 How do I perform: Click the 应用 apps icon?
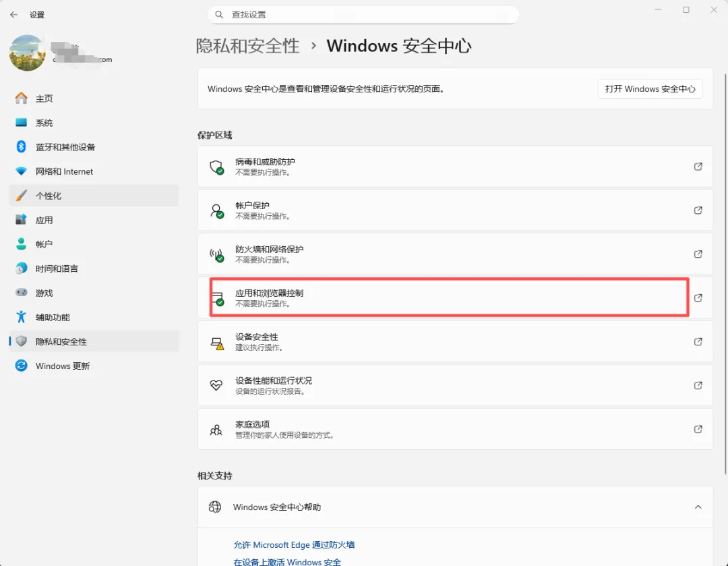pos(21,220)
